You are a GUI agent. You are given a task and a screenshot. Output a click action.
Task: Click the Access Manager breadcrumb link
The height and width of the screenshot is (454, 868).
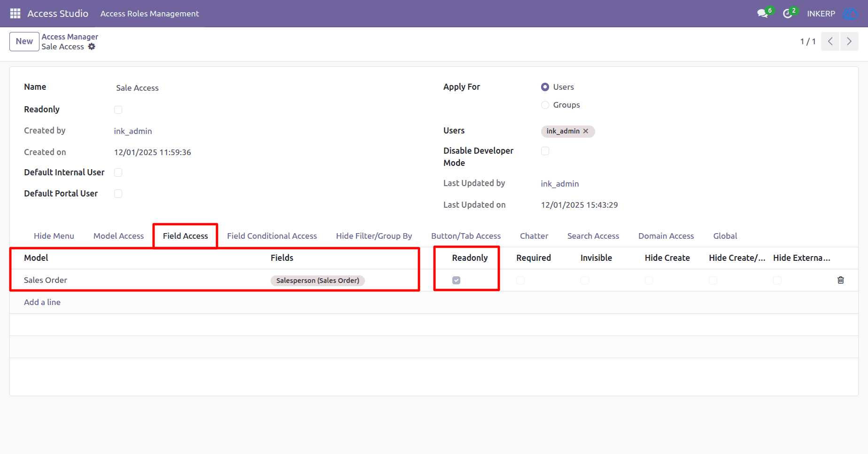(70, 37)
